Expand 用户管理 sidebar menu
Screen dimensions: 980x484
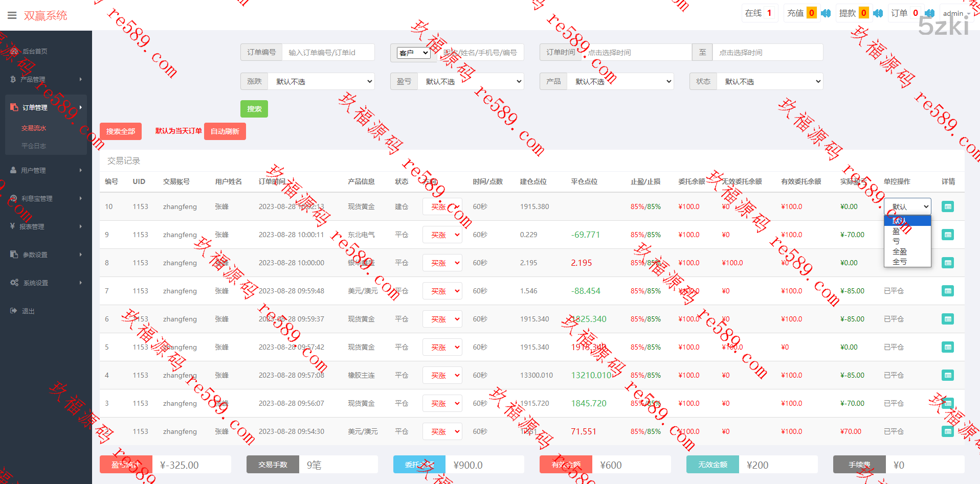click(x=45, y=170)
